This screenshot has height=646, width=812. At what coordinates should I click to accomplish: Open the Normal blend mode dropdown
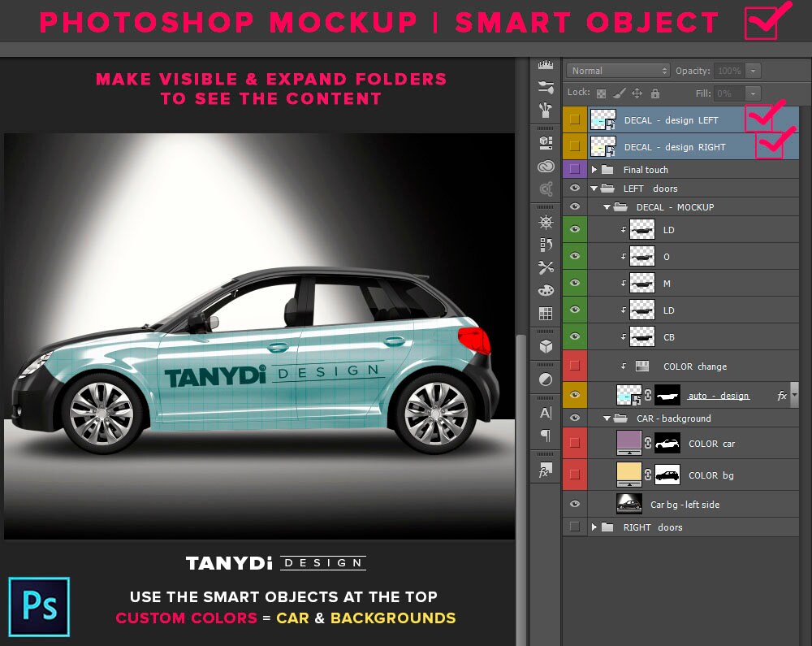click(617, 70)
